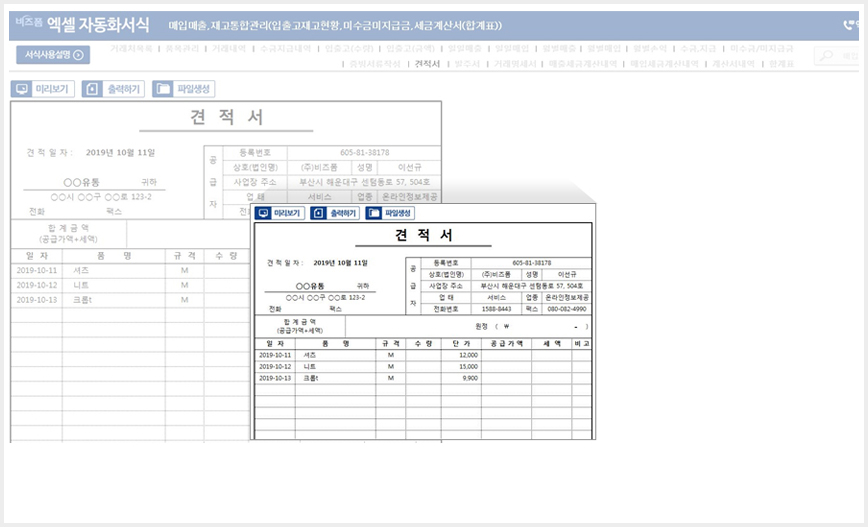
Task: Click the 미리보기 preview button on the enlarged sheet
Action: pyautogui.click(x=280, y=213)
